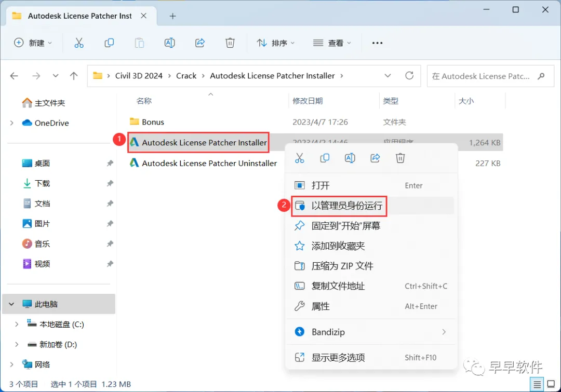Click the Share icon in the top toolbar
The height and width of the screenshot is (392, 561).
pyautogui.click(x=199, y=43)
